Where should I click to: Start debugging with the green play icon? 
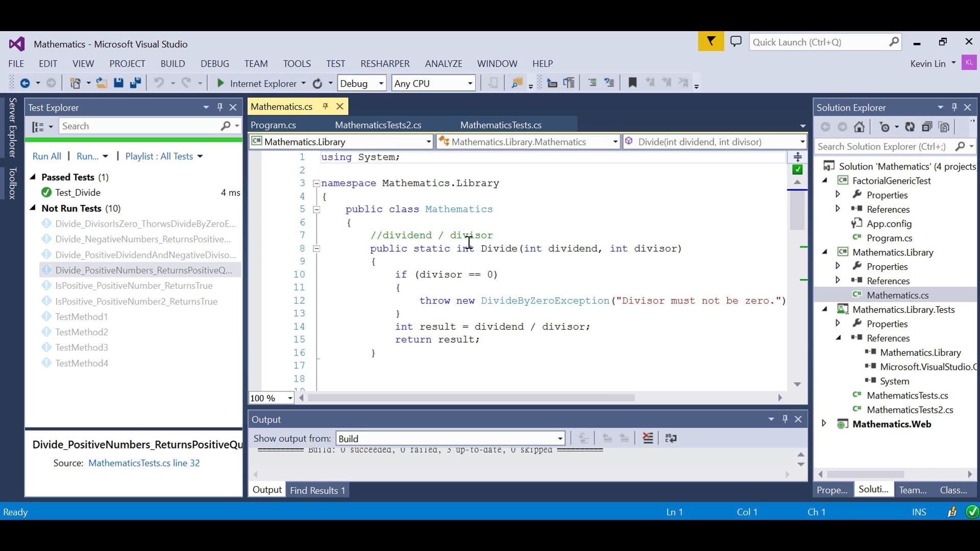point(220,83)
